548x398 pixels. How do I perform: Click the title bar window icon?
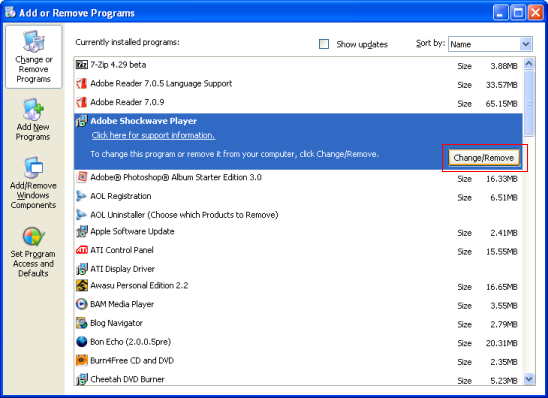(10, 12)
